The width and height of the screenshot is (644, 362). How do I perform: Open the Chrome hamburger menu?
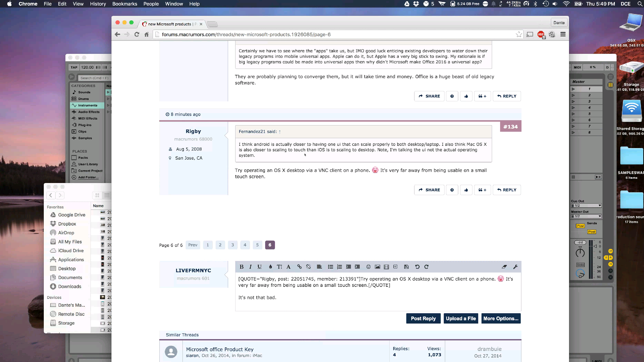point(563,34)
